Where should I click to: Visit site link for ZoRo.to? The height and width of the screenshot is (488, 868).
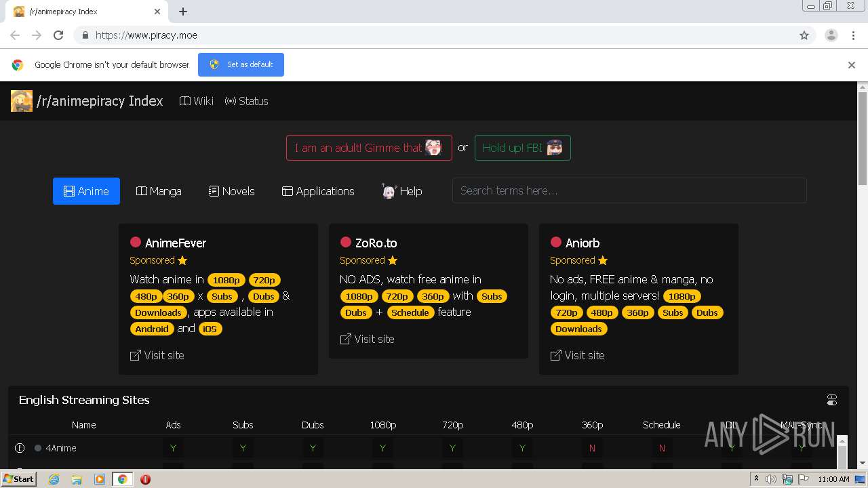(x=367, y=339)
